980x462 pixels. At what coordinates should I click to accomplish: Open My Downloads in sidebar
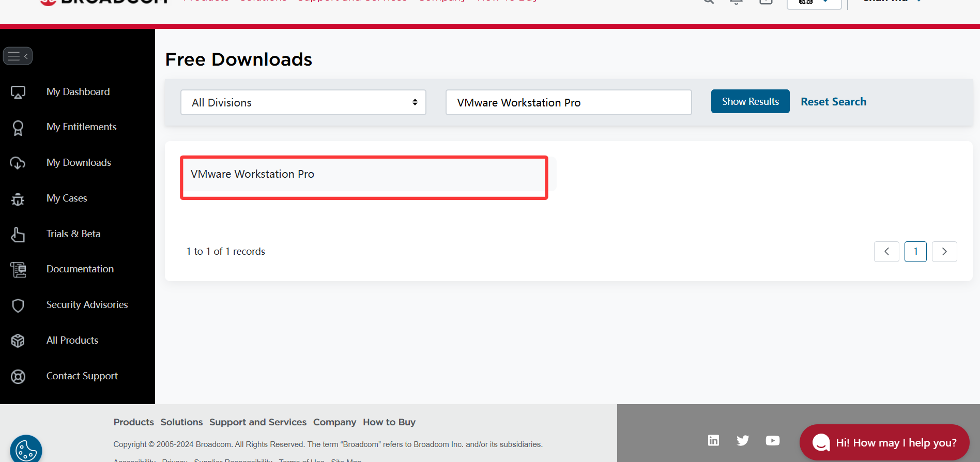click(79, 162)
